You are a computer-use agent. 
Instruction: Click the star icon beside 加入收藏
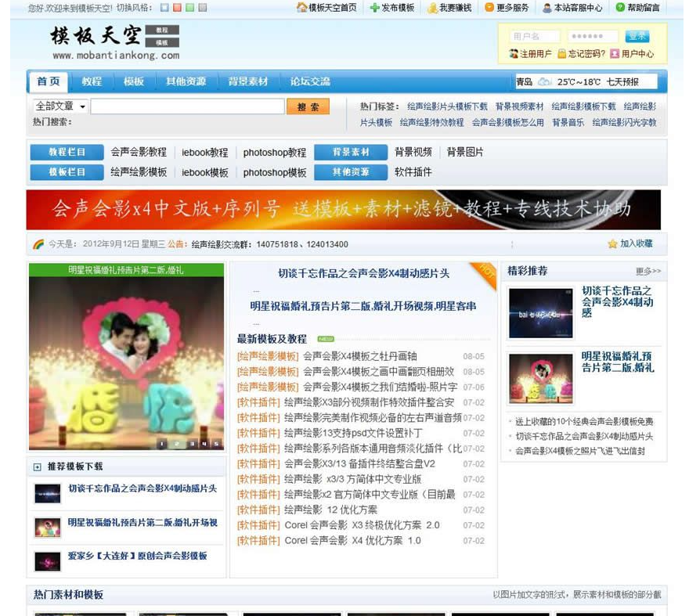(x=612, y=244)
